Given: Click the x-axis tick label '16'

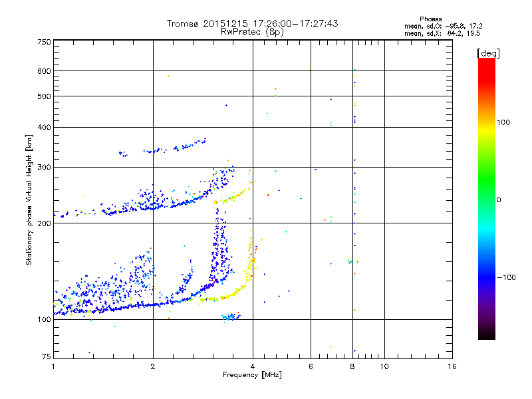Looking at the screenshot, I should [452, 366].
